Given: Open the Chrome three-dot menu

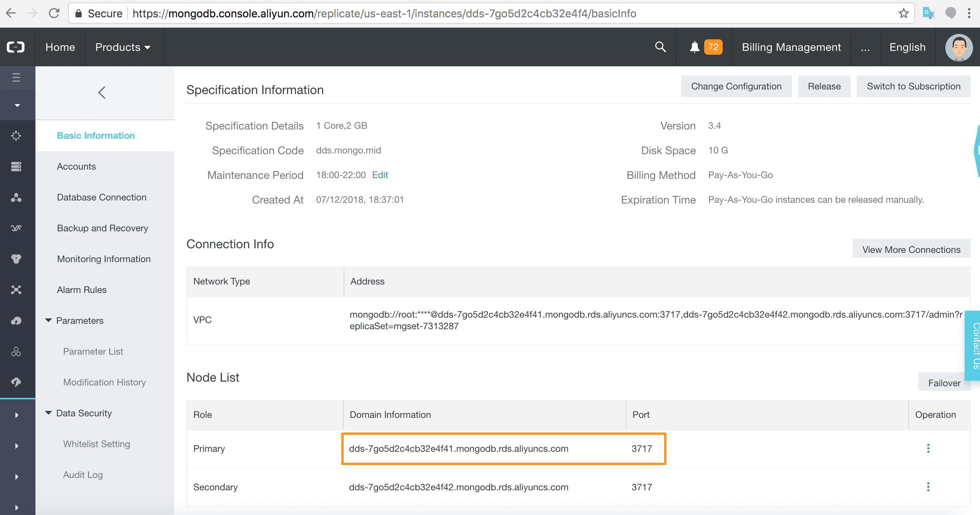Looking at the screenshot, I should tap(969, 13).
